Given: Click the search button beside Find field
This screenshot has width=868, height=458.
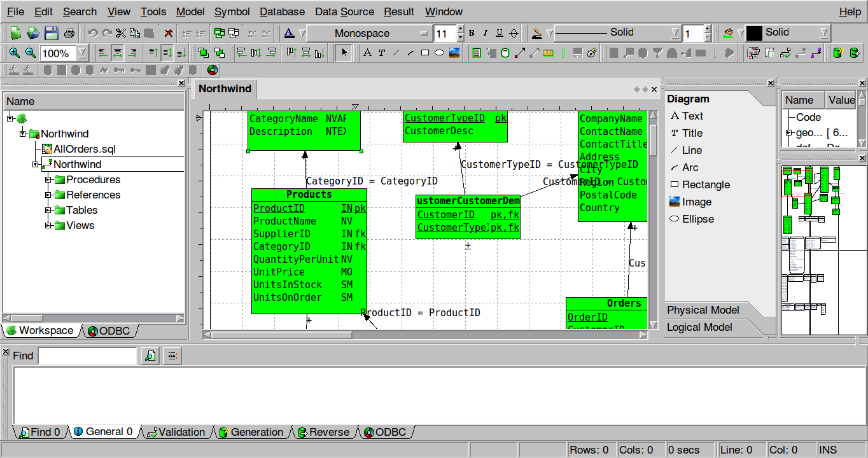Looking at the screenshot, I should click(150, 356).
